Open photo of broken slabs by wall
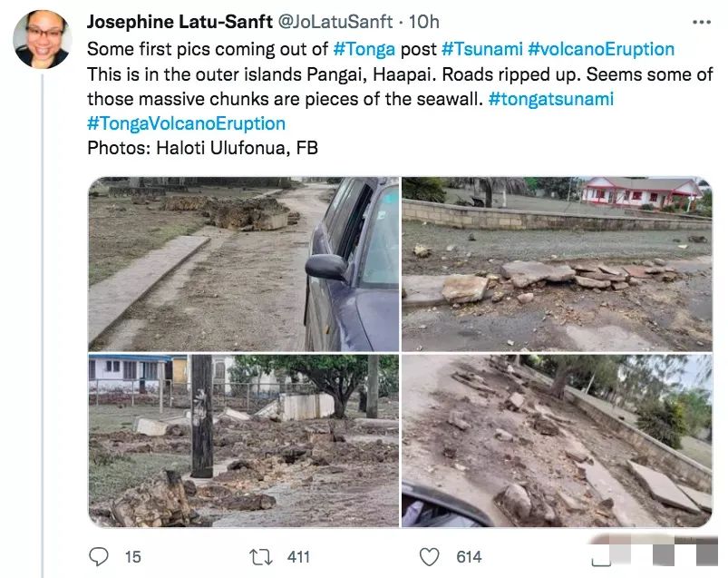The height and width of the screenshot is (578, 728). click(x=557, y=440)
